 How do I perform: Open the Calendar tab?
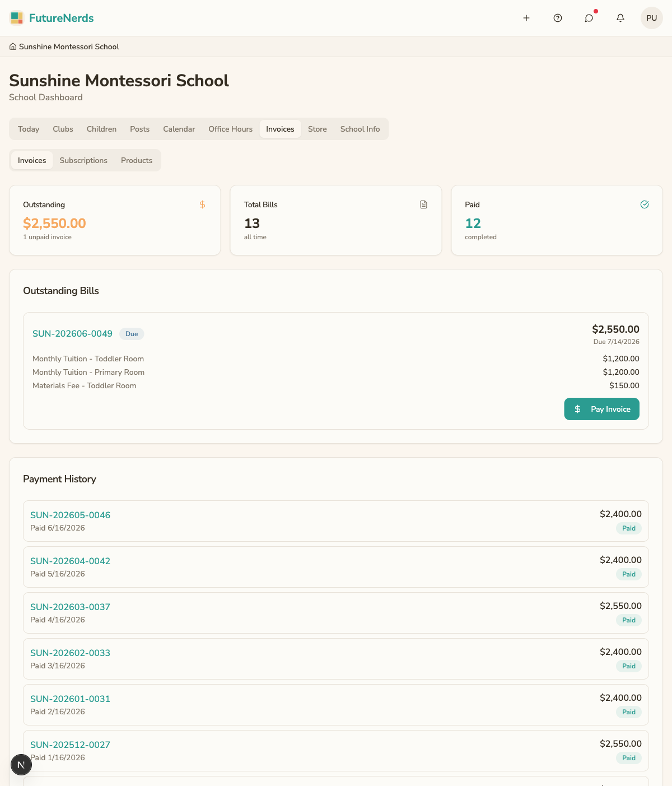click(179, 129)
